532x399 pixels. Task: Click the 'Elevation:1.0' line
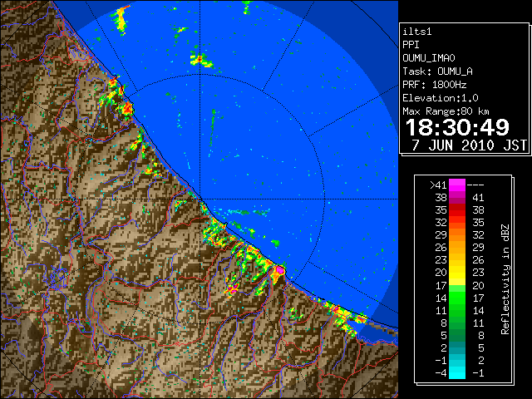(441, 98)
